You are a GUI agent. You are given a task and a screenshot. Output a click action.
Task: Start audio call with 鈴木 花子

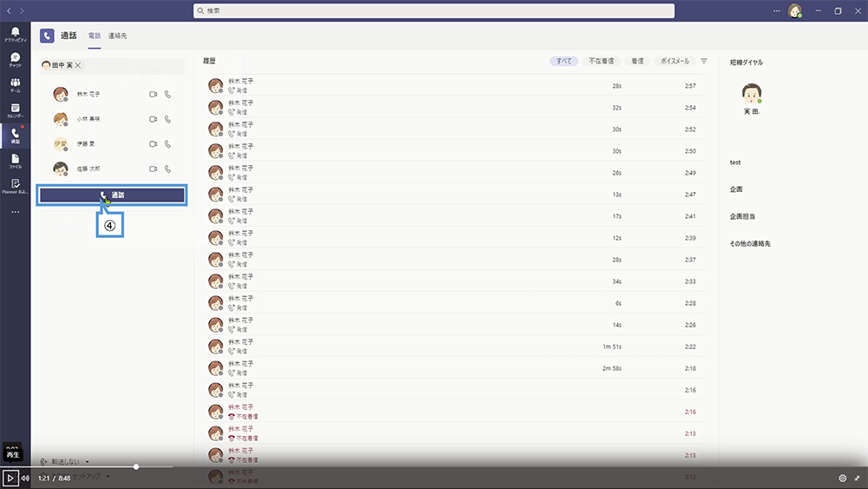tap(168, 94)
